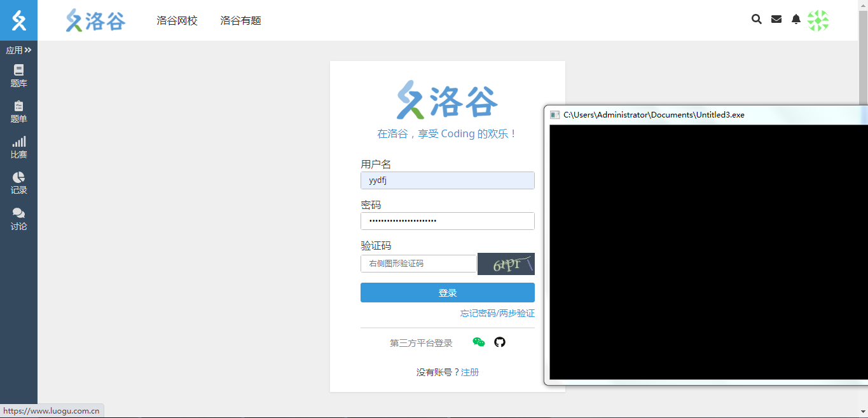This screenshot has width=868, height=418.
Task: Open 洛谷有题 from the top menu
Action: 240,20
